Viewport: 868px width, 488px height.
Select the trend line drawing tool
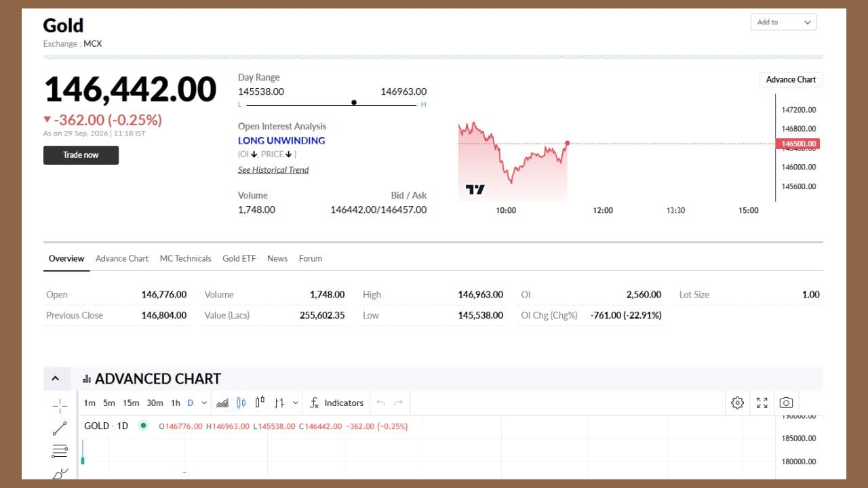(60, 428)
